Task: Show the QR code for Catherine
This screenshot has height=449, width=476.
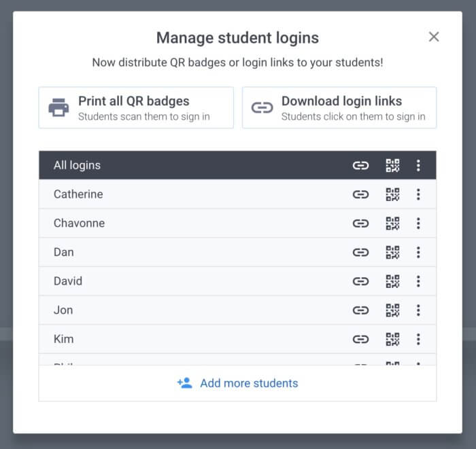Action: pos(392,194)
